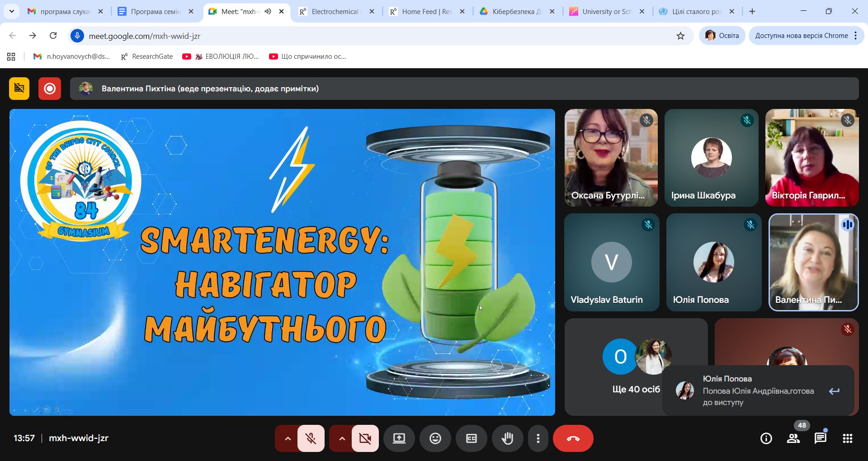Screen dimensions: 868x461
Task: Open meeting details info icon
Action: coord(766,438)
